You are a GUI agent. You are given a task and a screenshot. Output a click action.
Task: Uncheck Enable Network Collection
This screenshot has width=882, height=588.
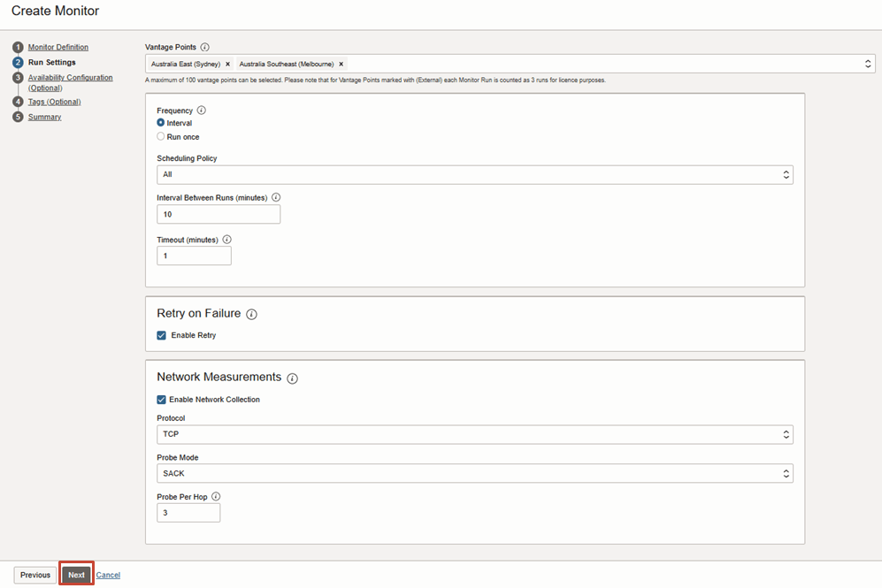tap(162, 400)
